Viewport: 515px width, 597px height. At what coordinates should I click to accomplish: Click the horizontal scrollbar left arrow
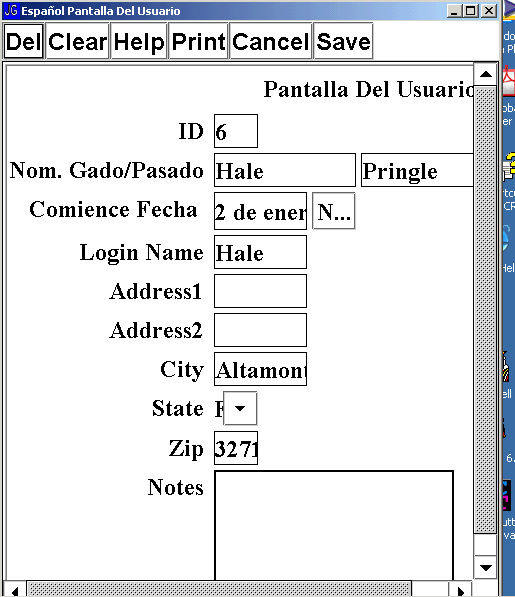[x=15, y=589]
